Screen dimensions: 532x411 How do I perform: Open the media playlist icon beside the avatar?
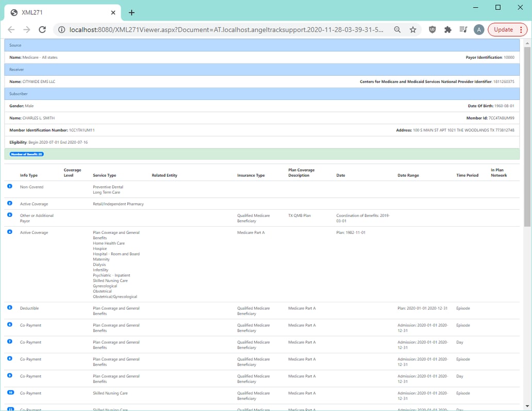463,29
